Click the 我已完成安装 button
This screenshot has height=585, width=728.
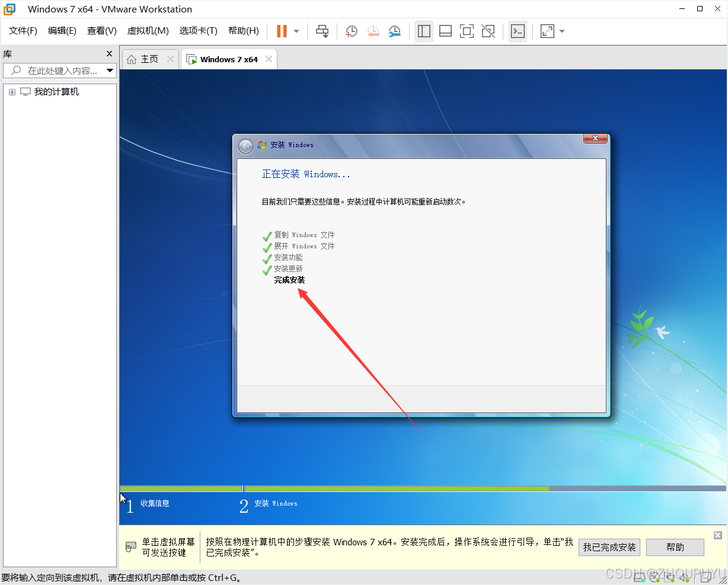coord(609,547)
